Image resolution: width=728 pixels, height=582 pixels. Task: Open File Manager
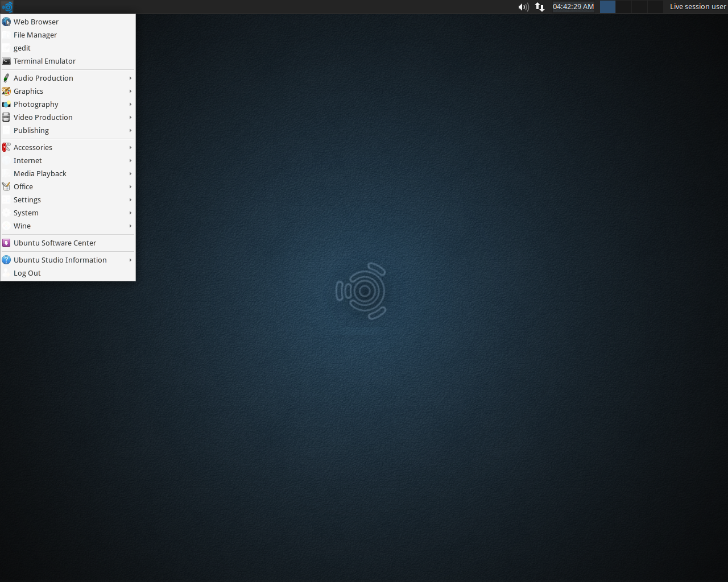click(68, 35)
